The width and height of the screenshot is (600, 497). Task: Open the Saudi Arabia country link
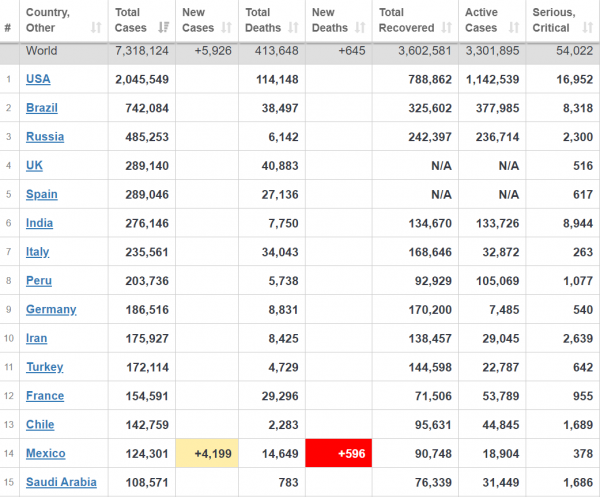click(x=61, y=482)
